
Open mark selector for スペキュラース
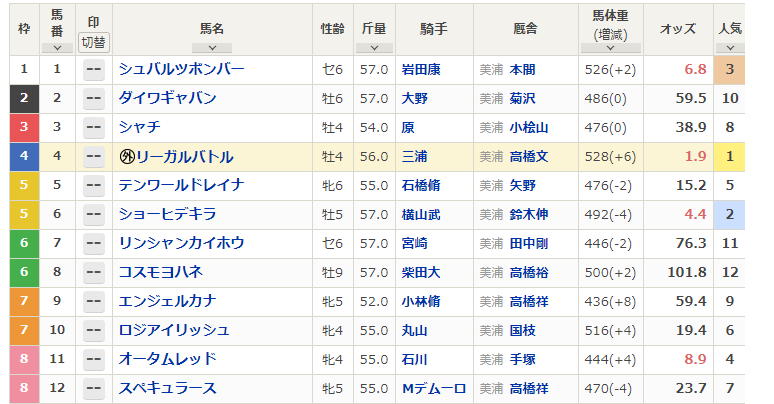tap(93, 388)
